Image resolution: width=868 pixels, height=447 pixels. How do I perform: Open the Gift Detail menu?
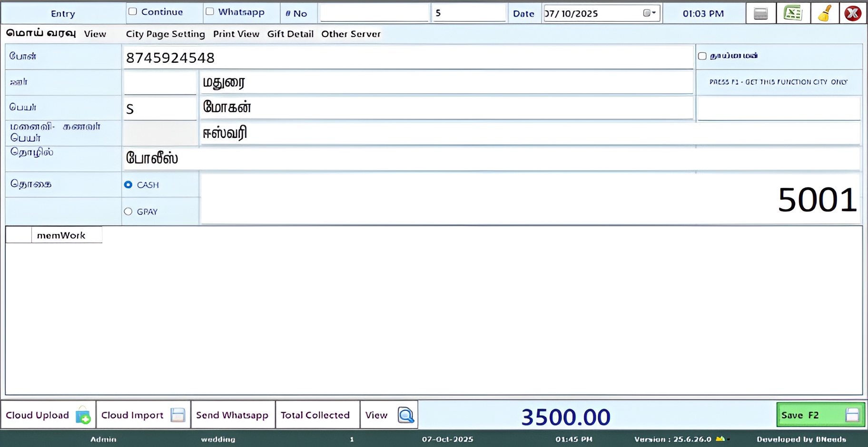click(290, 34)
